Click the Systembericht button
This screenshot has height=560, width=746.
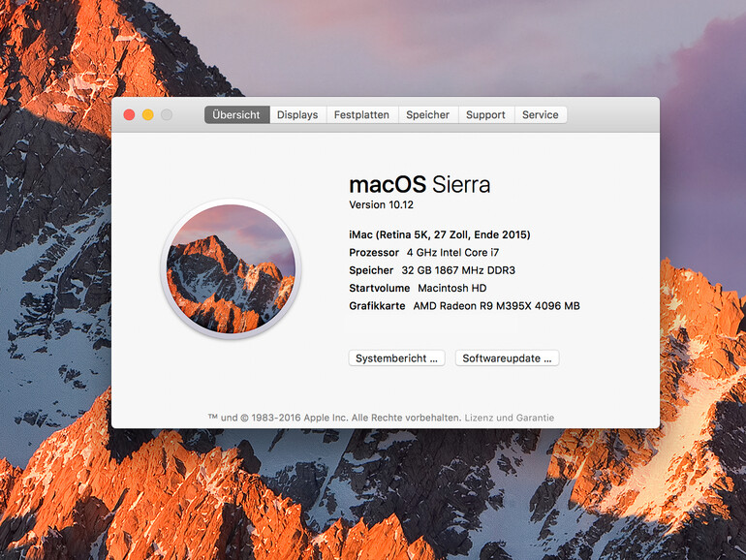tap(397, 358)
